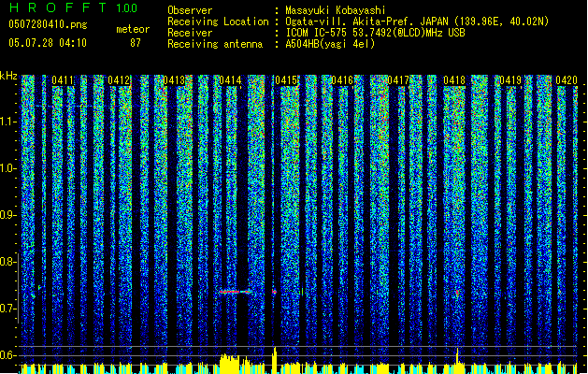Click the 0.9 frequency axis label
The image size is (588, 374).
[x=7, y=215]
